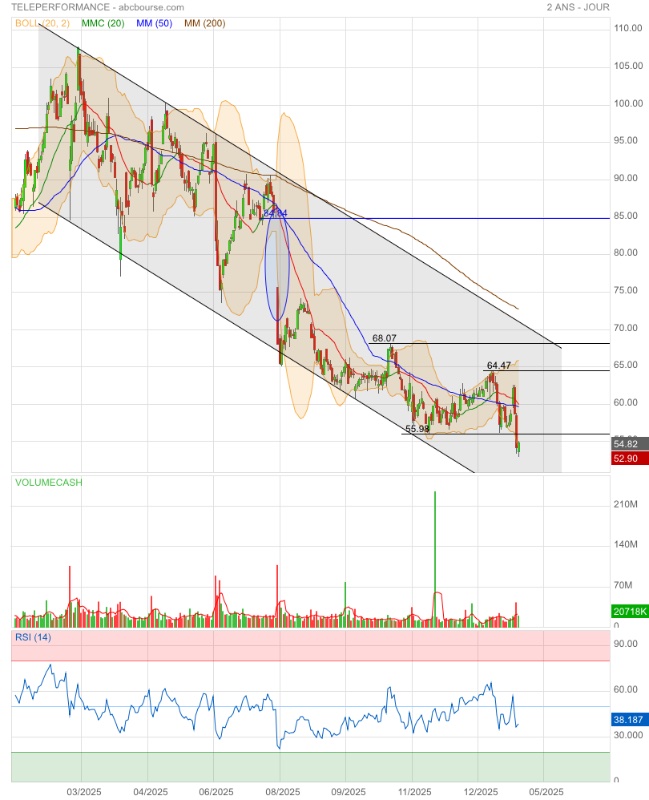This screenshot has height=800, width=649.
Task: Click the 60.00 price axis label
Action: [626, 403]
